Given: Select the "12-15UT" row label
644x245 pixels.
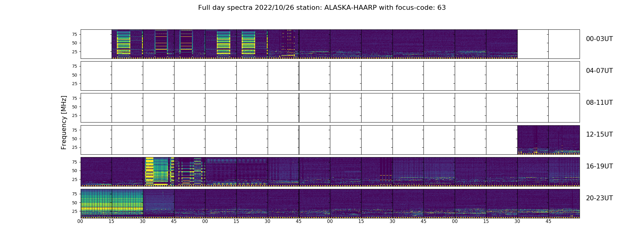Looking at the screenshot, I should (599, 134).
